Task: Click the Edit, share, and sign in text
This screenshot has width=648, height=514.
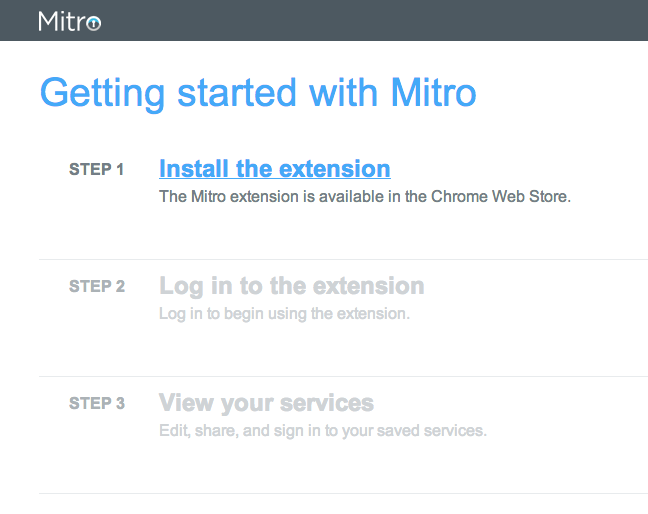Action: pos(323,431)
